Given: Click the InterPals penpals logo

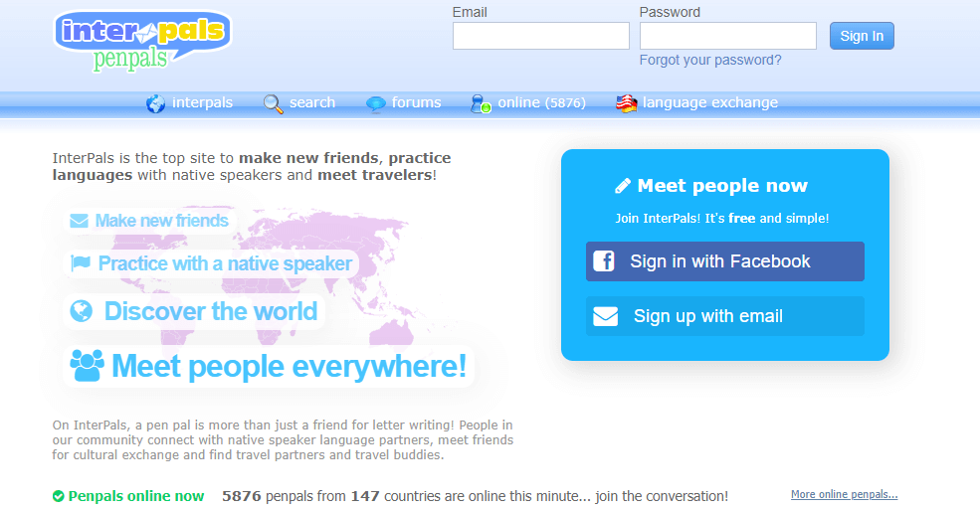Looking at the screenshot, I should tap(143, 41).
